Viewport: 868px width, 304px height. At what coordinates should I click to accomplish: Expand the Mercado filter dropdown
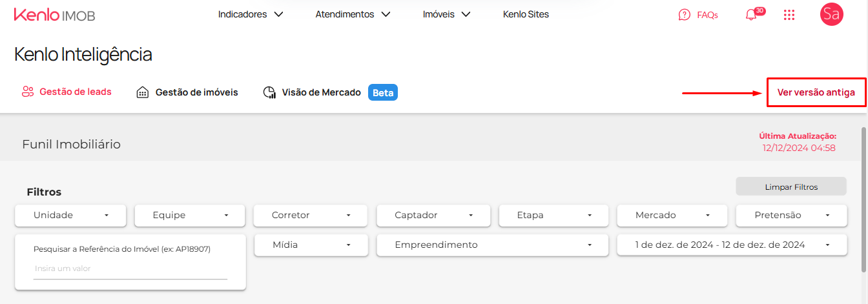click(x=672, y=216)
